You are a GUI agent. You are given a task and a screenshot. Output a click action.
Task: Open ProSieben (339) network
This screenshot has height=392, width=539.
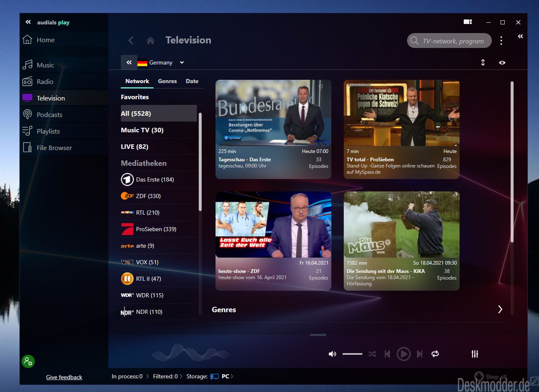(x=159, y=229)
